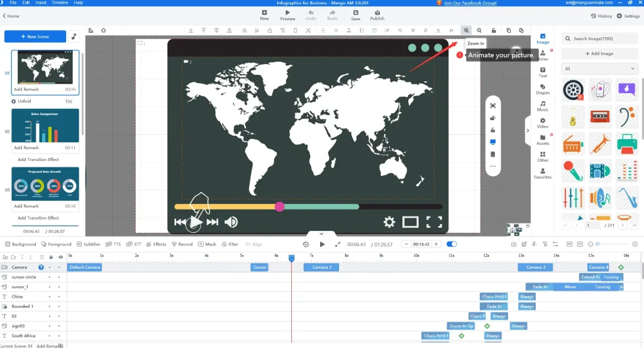644x348 pixels.
Task: Click the Record microphone tool
Action: pyautogui.click(x=182, y=244)
